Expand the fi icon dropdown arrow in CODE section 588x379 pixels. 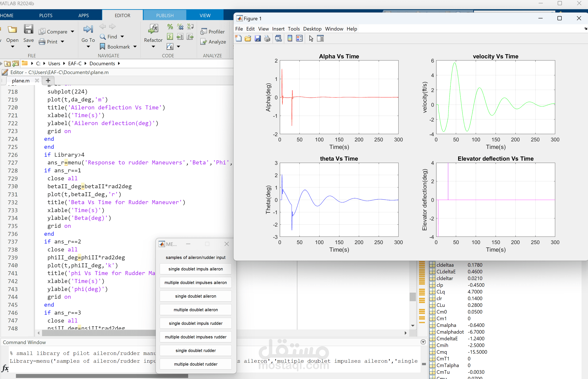tap(179, 46)
